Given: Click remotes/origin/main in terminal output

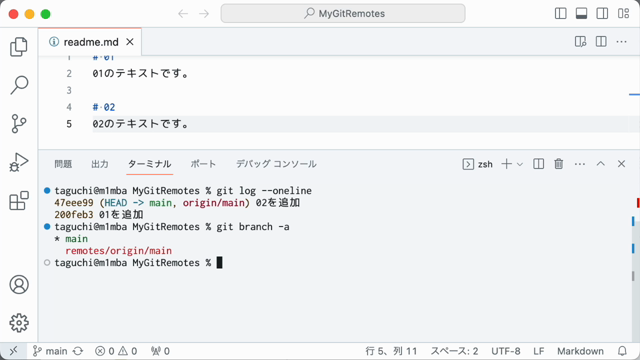Looking at the screenshot, I should (118, 251).
